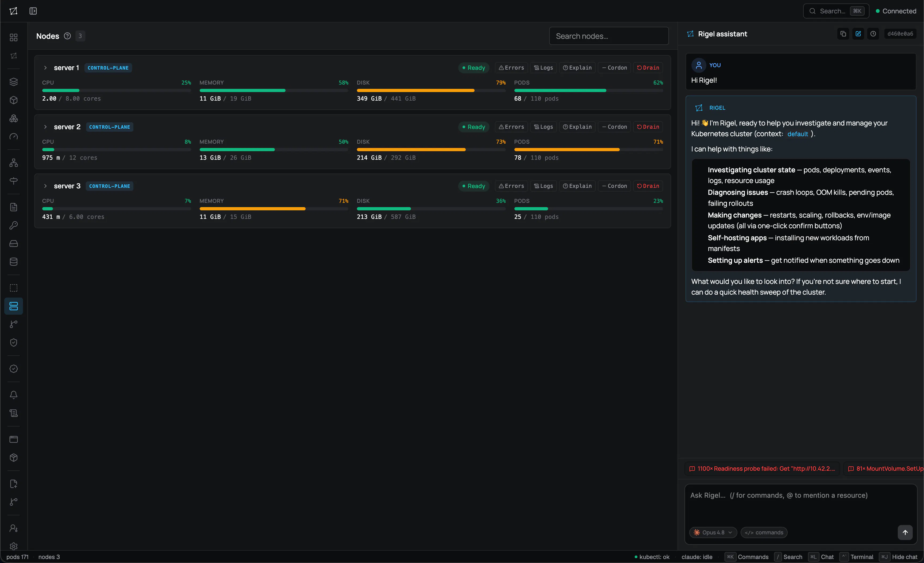This screenshot has height=563, width=924.
Task: Click Explain for server 3
Action: click(x=577, y=186)
